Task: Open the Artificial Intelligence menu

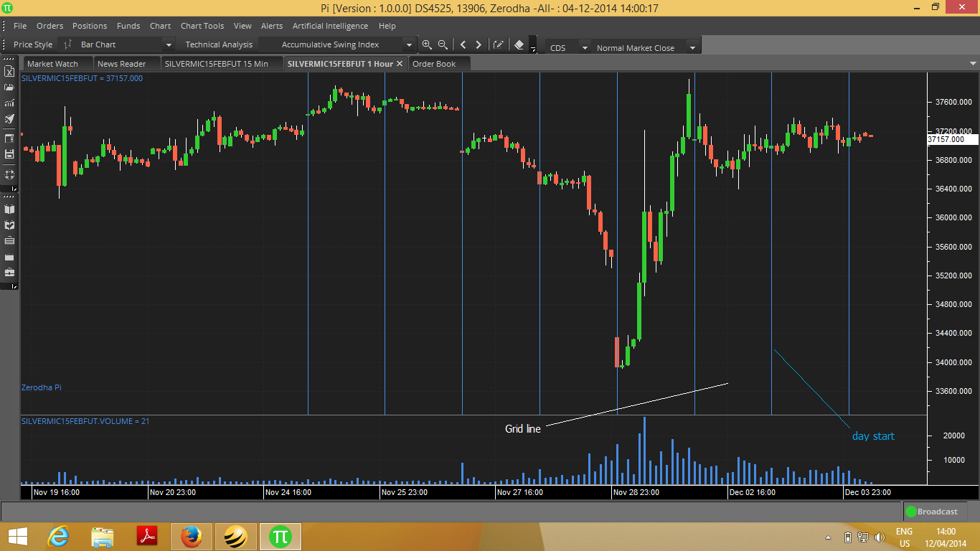Action: (330, 26)
